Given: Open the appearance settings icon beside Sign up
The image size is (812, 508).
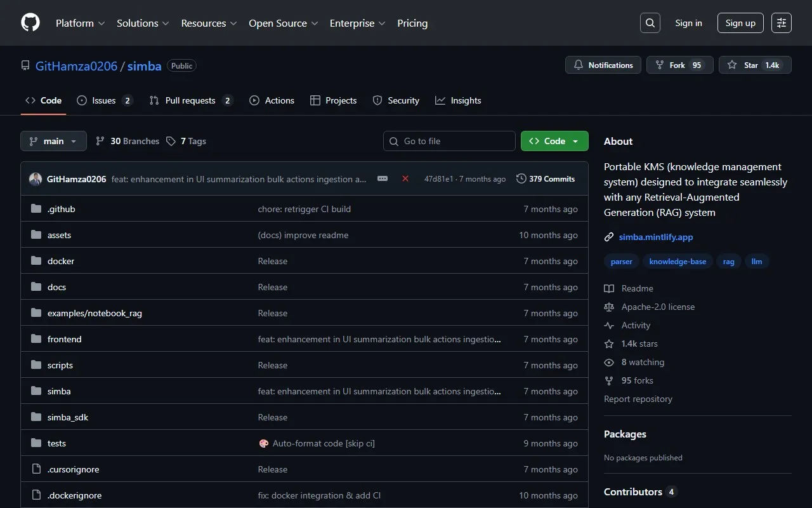Looking at the screenshot, I should (x=782, y=23).
